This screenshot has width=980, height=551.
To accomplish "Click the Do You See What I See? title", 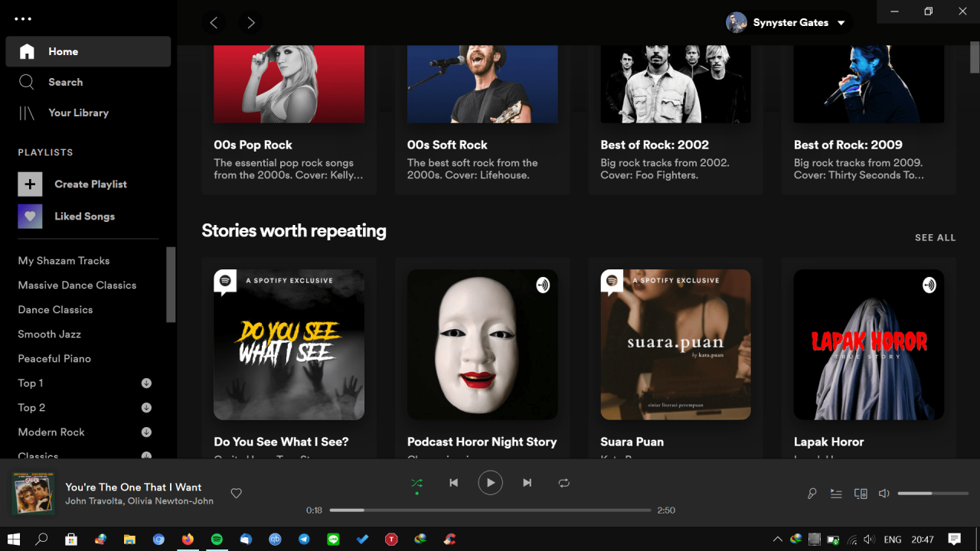I will coord(281,442).
